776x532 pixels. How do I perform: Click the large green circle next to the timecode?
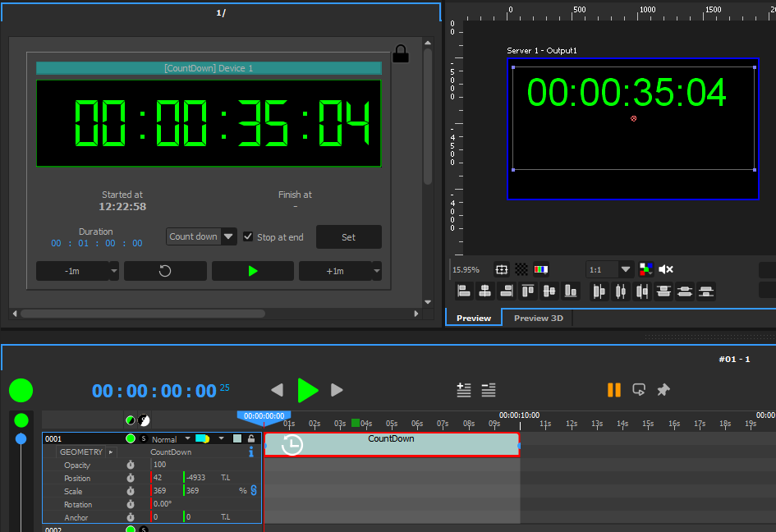click(x=21, y=391)
